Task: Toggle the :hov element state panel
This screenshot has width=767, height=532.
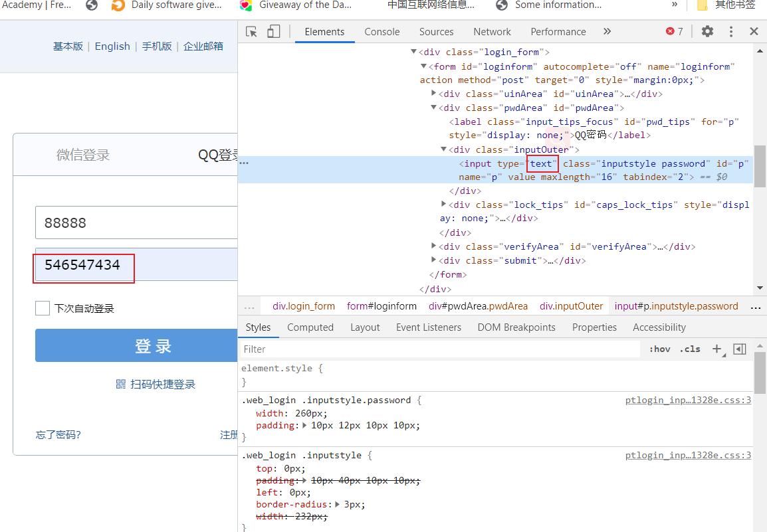Action: [659, 349]
